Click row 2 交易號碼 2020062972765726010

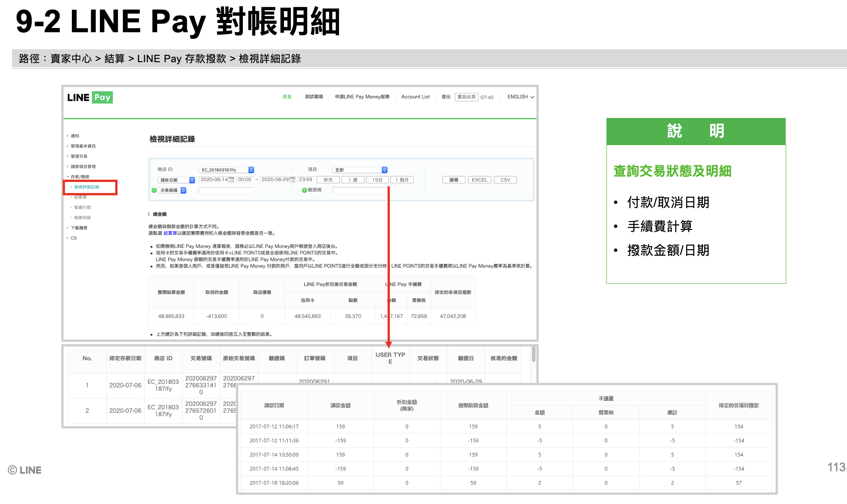(x=201, y=410)
